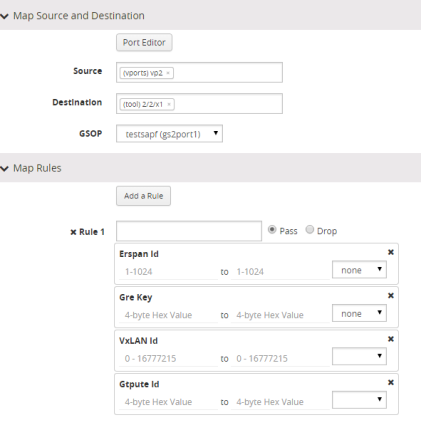The height and width of the screenshot is (425, 421).
Task: Click the Rule 1 comment text field
Action: pos(189,231)
